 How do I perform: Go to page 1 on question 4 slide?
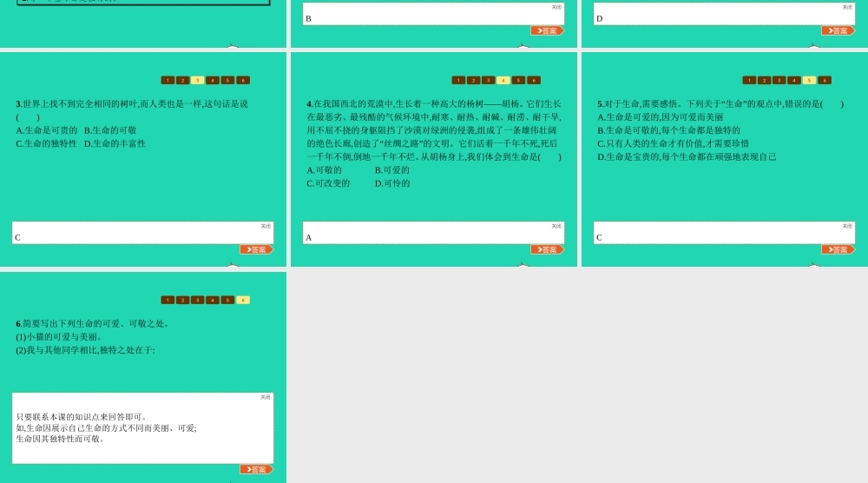[x=458, y=80]
